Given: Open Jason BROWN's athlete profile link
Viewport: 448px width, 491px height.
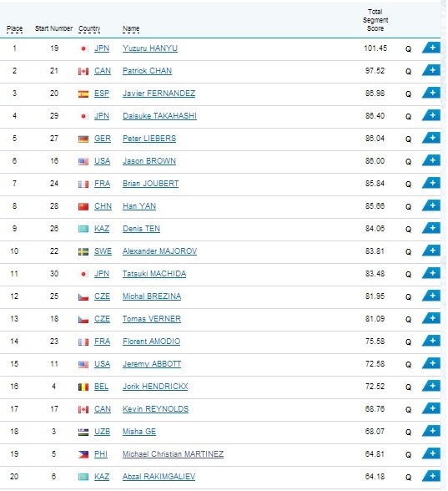Looking at the screenshot, I should 149,161.
